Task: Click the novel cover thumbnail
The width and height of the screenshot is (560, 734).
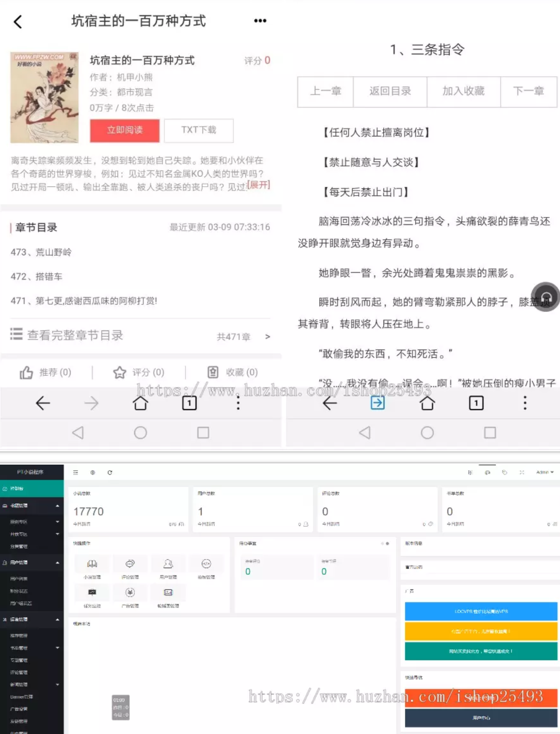Action: coord(44,98)
